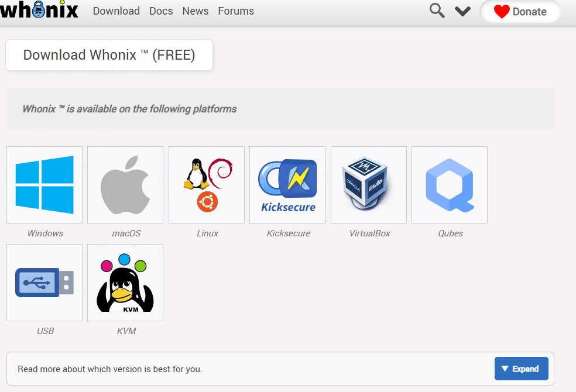
Task: Click the 'Download Whonix ™ (FREE)' heading
Action: point(109,55)
